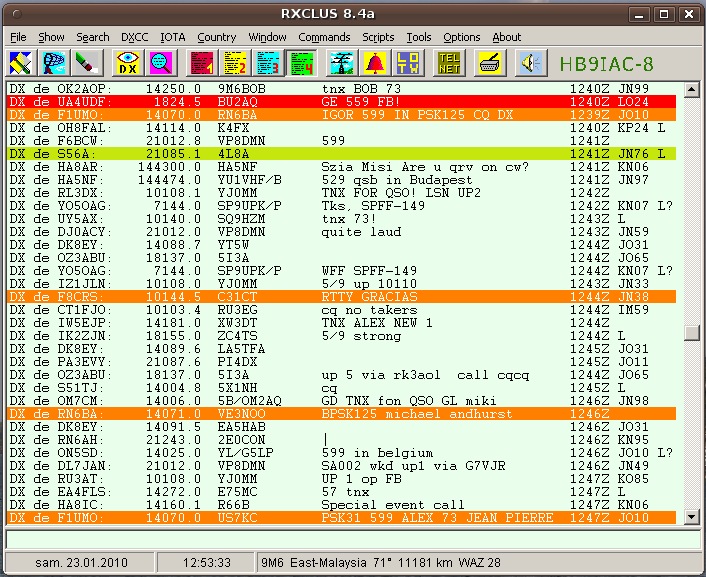Open the DXCC menu
706x577 pixels.
pyautogui.click(x=134, y=37)
